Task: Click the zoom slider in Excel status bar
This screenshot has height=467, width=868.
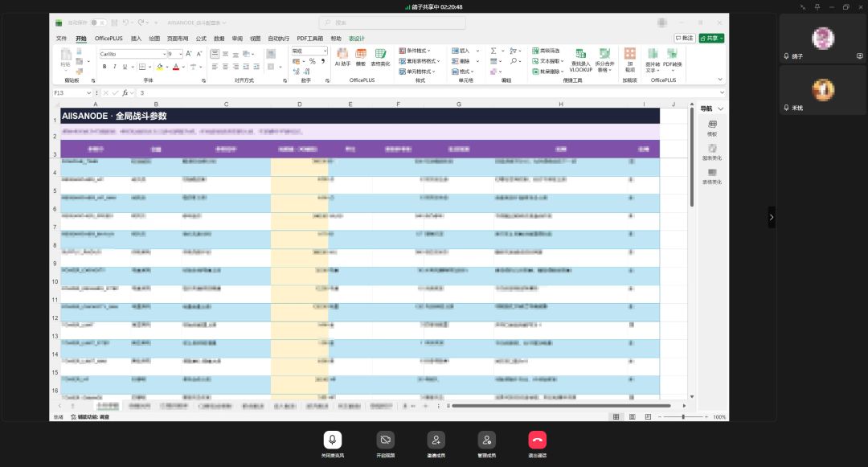Action: click(683, 416)
